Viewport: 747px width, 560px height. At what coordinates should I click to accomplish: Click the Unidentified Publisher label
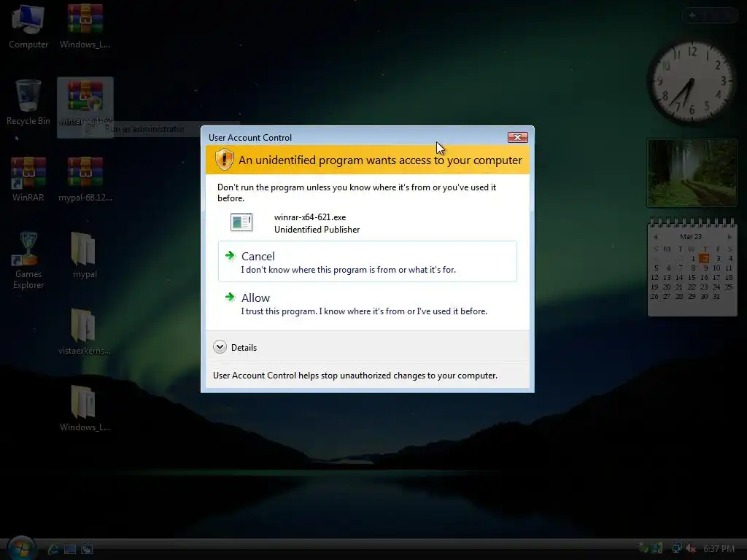[x=317, y=230]
